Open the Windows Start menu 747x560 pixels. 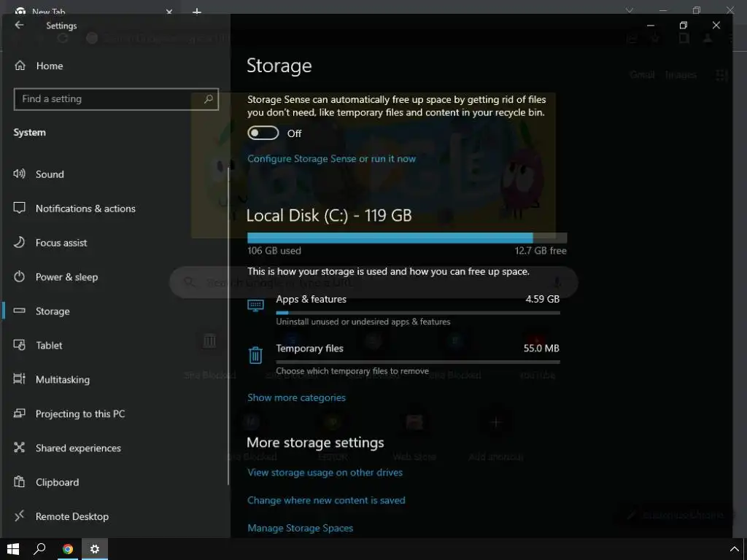tap(13, 549)
